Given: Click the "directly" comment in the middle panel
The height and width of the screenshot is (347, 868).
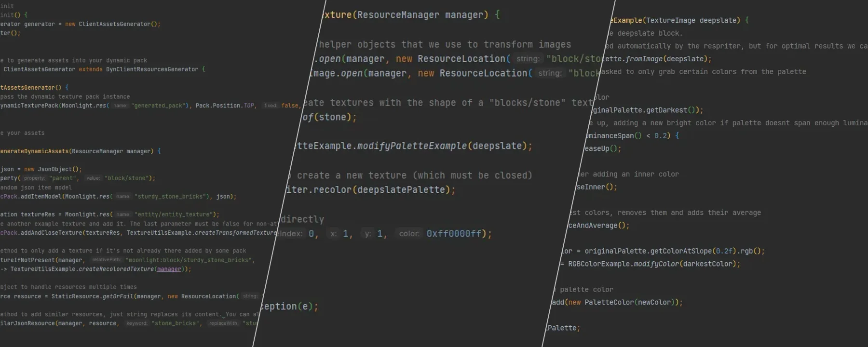Looking at the screenshot, I should (x=302, y=219).
